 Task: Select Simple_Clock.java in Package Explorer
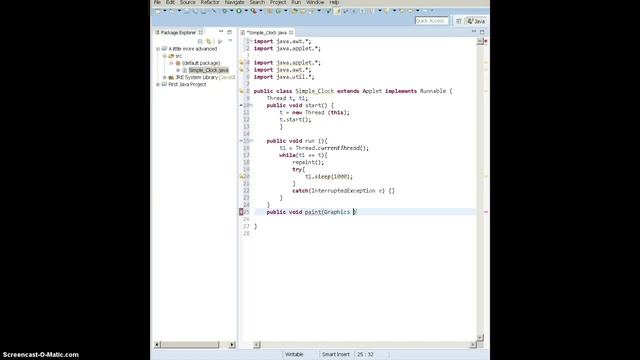[208, 70]
